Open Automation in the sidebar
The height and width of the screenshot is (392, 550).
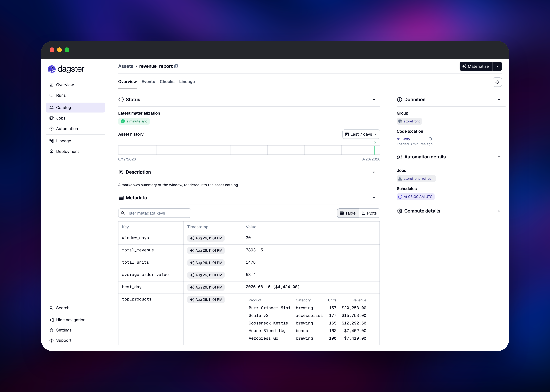(x=75, y=129)
